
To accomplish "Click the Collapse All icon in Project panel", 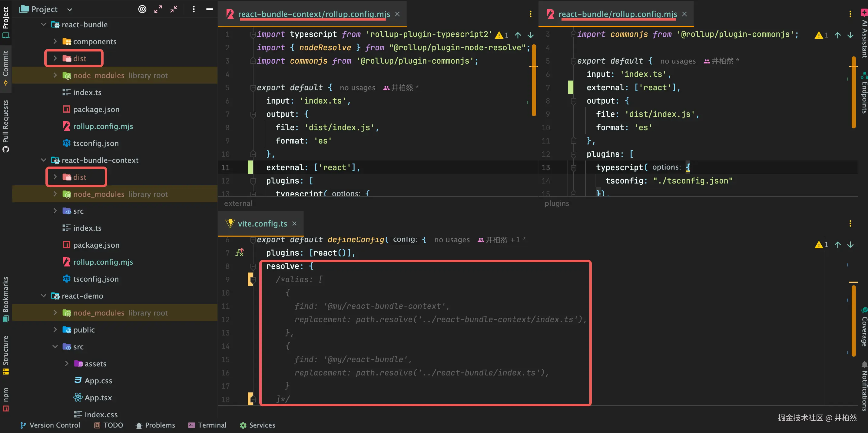I will coord(174,9).
